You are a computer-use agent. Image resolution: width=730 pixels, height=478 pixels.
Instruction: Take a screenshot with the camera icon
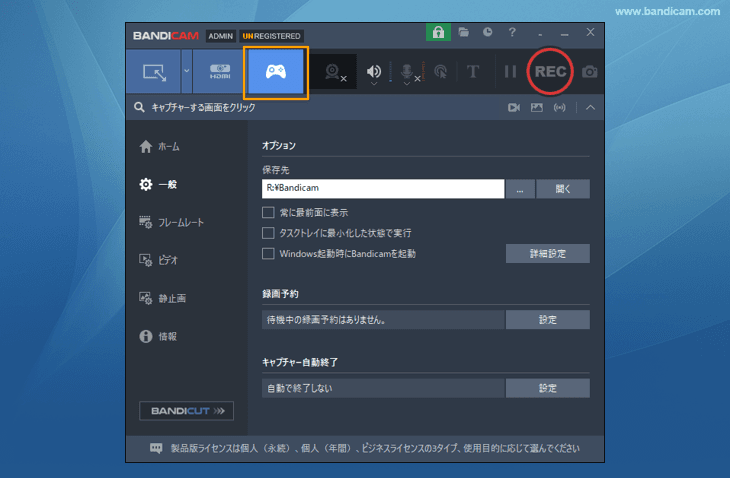click(x=589, y=72)
